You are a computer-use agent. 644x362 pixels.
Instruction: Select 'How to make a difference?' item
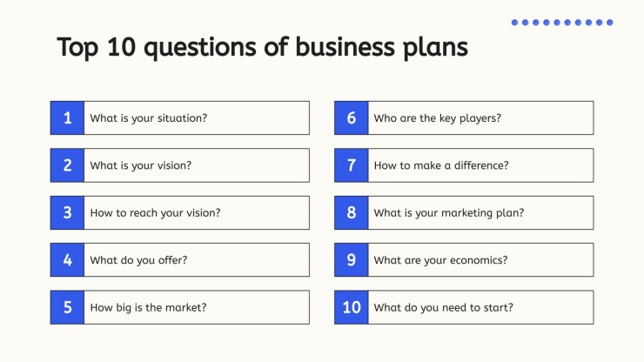click(481, 165)
